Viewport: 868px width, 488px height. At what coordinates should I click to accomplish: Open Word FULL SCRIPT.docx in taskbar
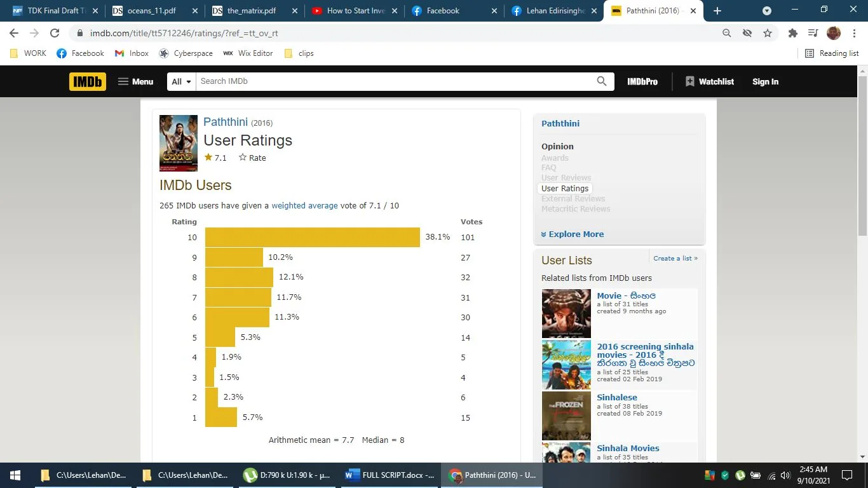390,475
